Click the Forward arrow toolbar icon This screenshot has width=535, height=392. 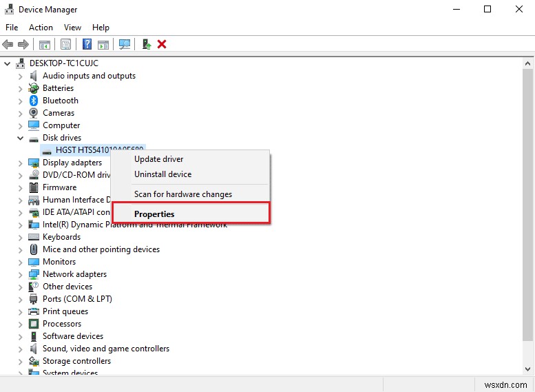pyautogui.click(x=23, y=44)
